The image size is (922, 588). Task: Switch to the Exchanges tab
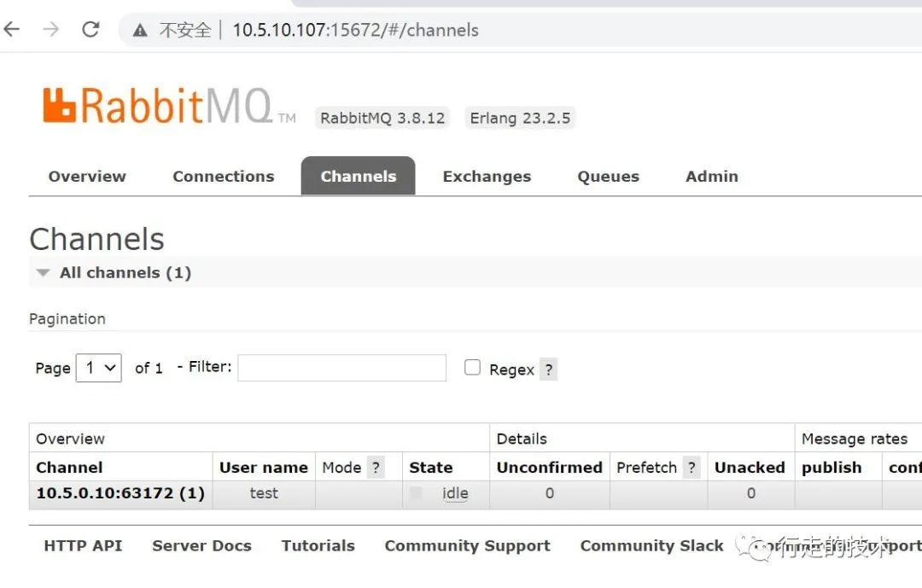(x=487, y=177)
